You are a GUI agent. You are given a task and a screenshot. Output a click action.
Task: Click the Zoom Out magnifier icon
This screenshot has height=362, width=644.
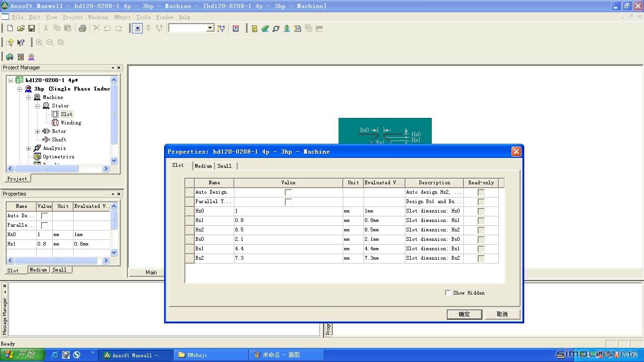50,42
